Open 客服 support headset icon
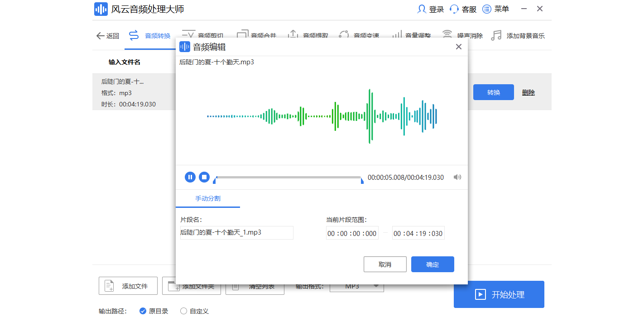The width and height of the screenshot is (644, 322). pyautogui.click(x=454, y=9)
